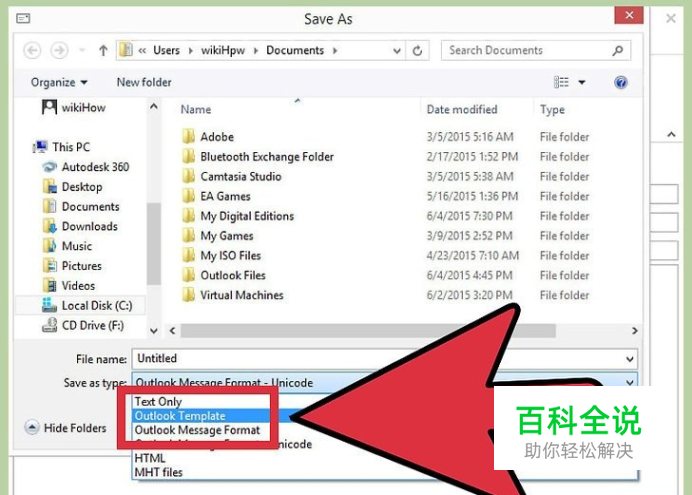Select CD Drive (F:) in sidebar
Image resolution: width=692 pixels, height=495 pixels.
(83, 325)
